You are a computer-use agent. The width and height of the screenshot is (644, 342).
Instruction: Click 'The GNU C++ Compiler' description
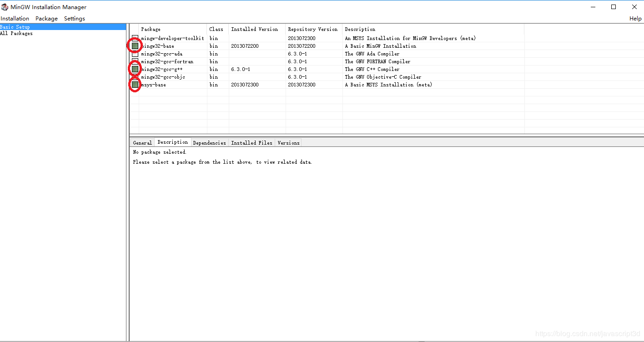click(x=372, y=69)
